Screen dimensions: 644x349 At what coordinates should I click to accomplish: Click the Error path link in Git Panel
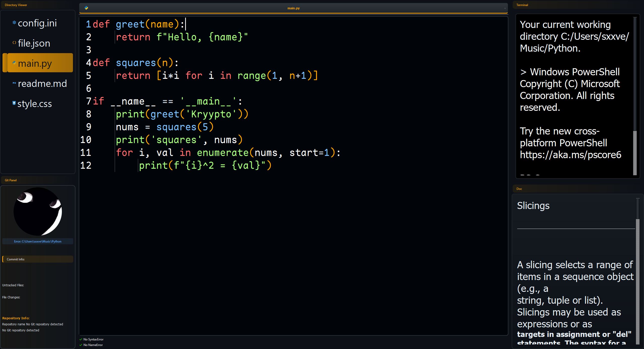[x=38, y=241]
